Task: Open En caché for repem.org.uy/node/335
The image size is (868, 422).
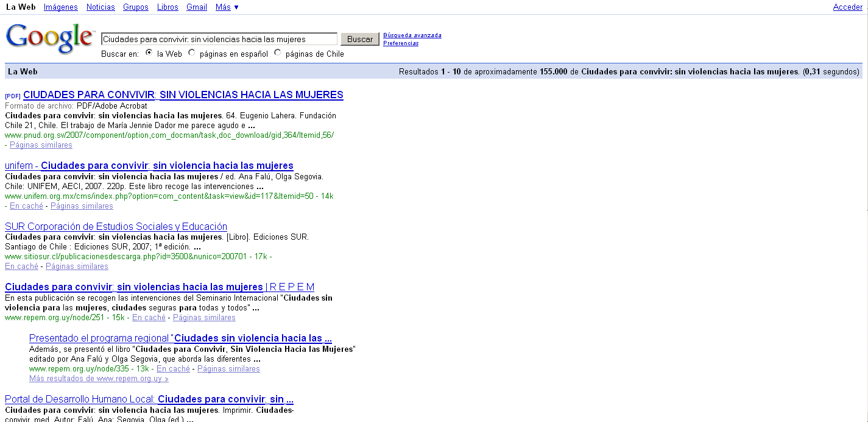Action: 173,369
